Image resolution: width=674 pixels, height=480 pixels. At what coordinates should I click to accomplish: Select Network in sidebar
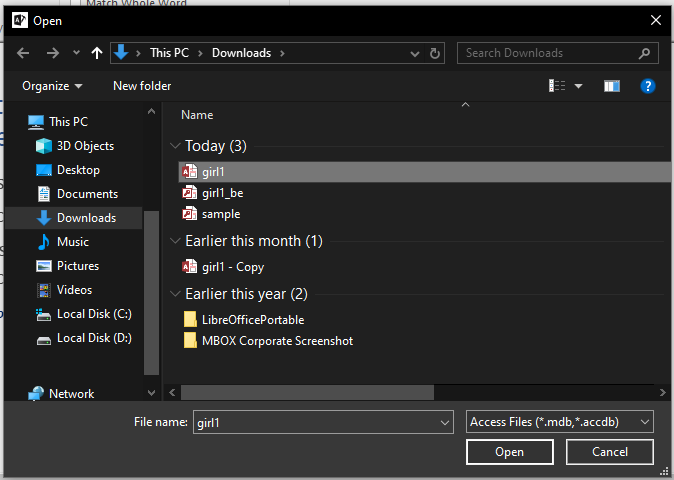61,394
